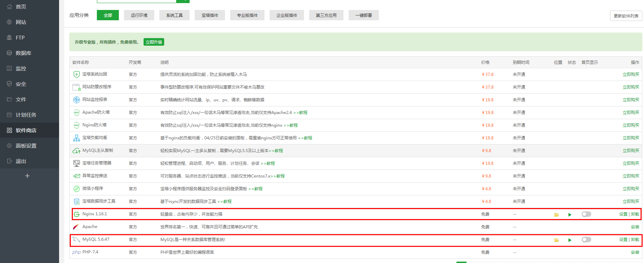Image resolution: width=644 pixels, height=263 pixels.
Task: Select the 专业版插件 category tab
Action: (247, 15)
